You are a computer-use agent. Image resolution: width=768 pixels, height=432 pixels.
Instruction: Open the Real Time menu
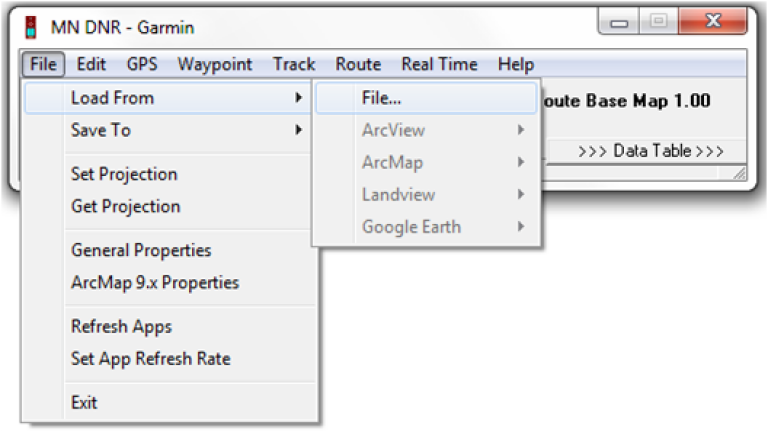tap(439, 64)
